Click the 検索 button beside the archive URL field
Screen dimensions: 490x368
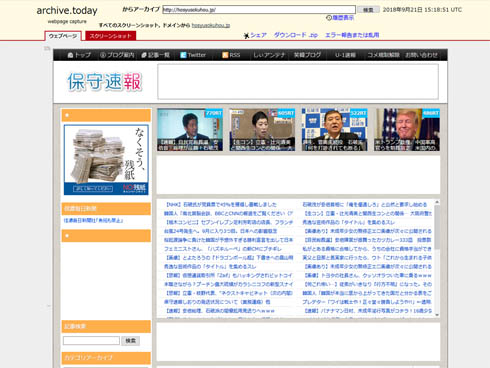coord(368,10)
